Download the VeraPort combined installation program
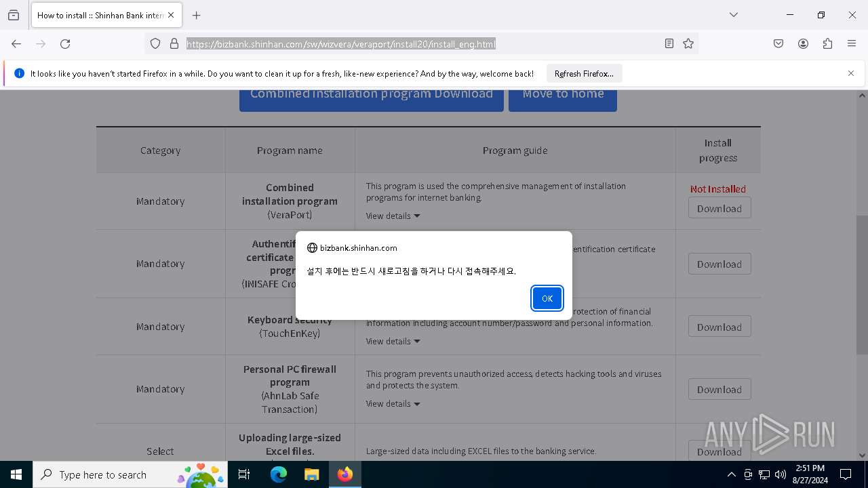 click(719, 208)
